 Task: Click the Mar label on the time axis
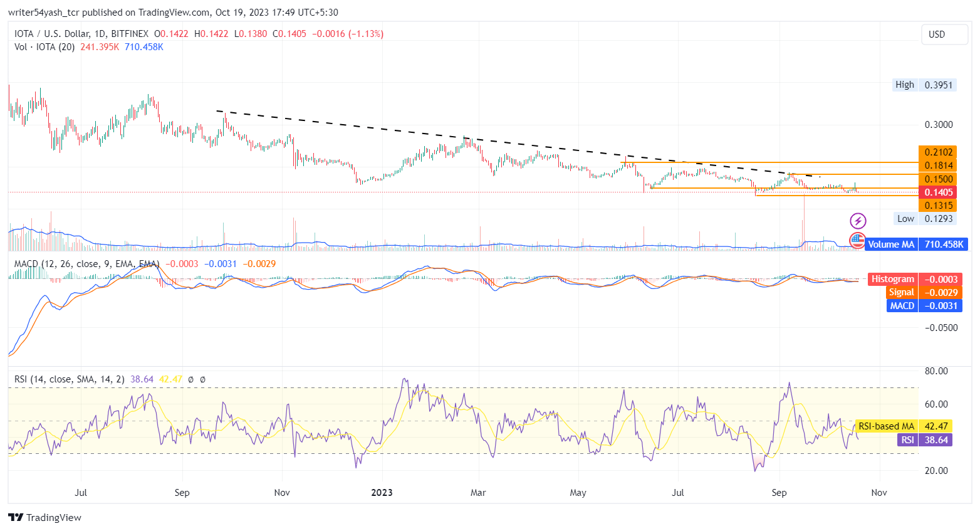(x=478, y=493)
